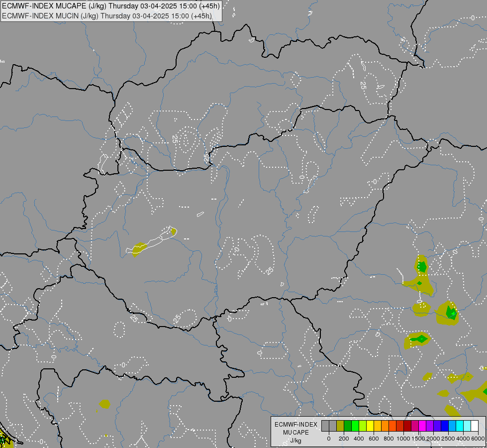Click the 'MUCAPE' label in the legend
Image resolution: width=487 pixels, height=448 pixels.
coord(296,433)
